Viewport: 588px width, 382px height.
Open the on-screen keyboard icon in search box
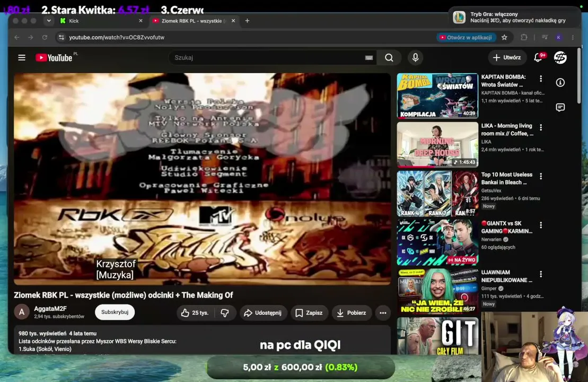coord(369,57)
